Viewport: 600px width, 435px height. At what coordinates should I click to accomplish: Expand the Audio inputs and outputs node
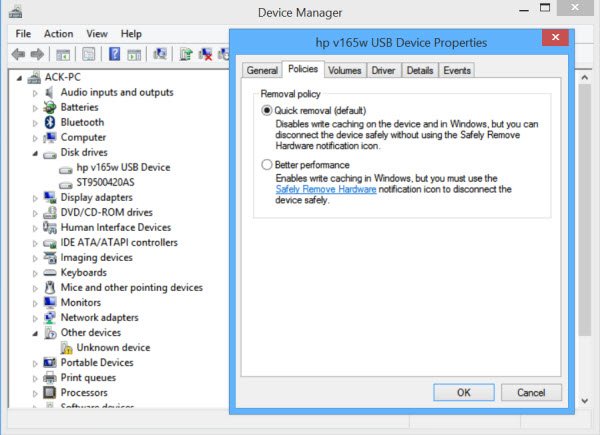[x=35, y=93]
